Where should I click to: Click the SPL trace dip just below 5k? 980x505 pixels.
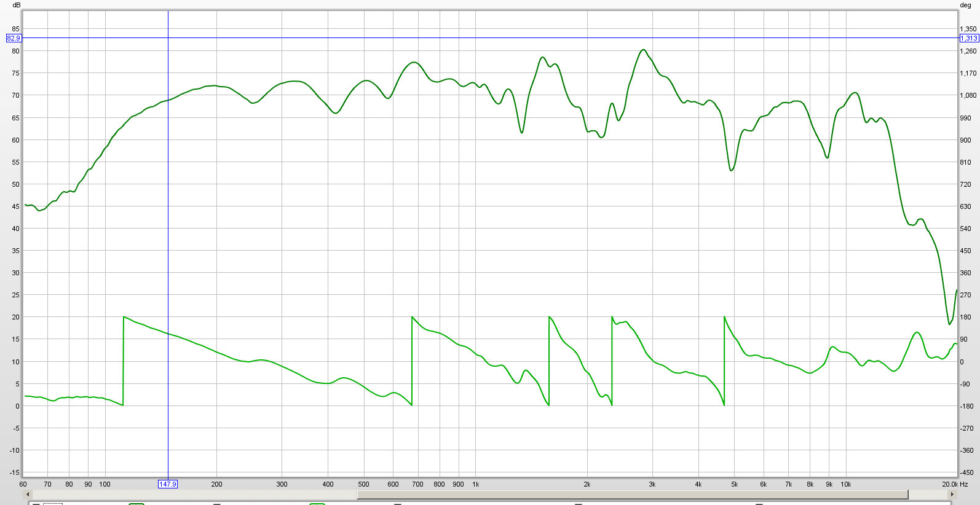(x=731, y=170)
